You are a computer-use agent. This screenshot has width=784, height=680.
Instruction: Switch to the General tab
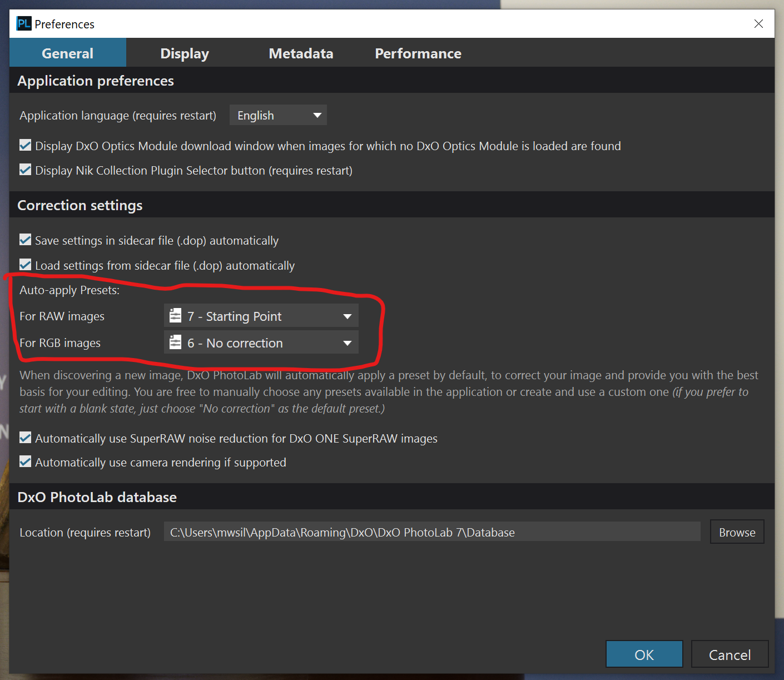(x=68, y=53)
